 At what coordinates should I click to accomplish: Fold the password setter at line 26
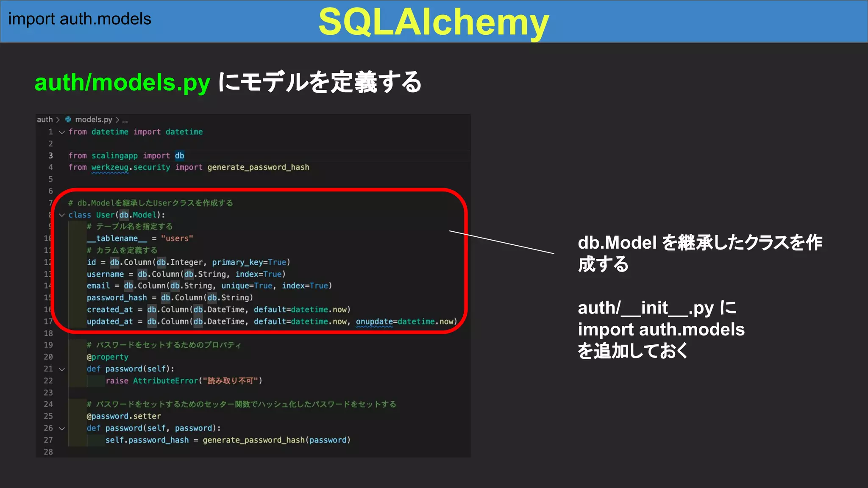click(62, 429)
